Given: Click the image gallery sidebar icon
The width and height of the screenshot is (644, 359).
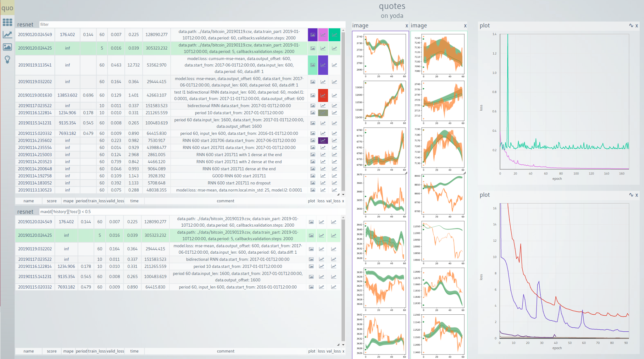Looking at the screenshot, I should [7, 47].
